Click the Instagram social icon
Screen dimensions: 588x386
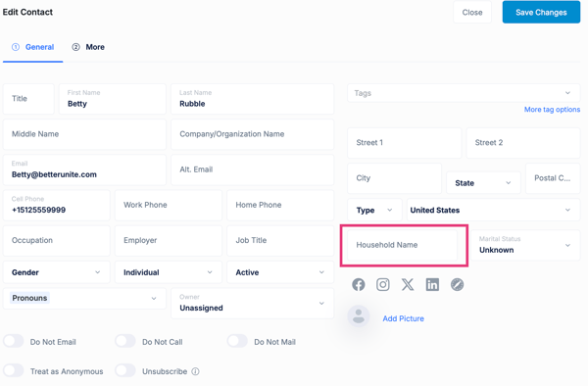(x=382, y=285)
